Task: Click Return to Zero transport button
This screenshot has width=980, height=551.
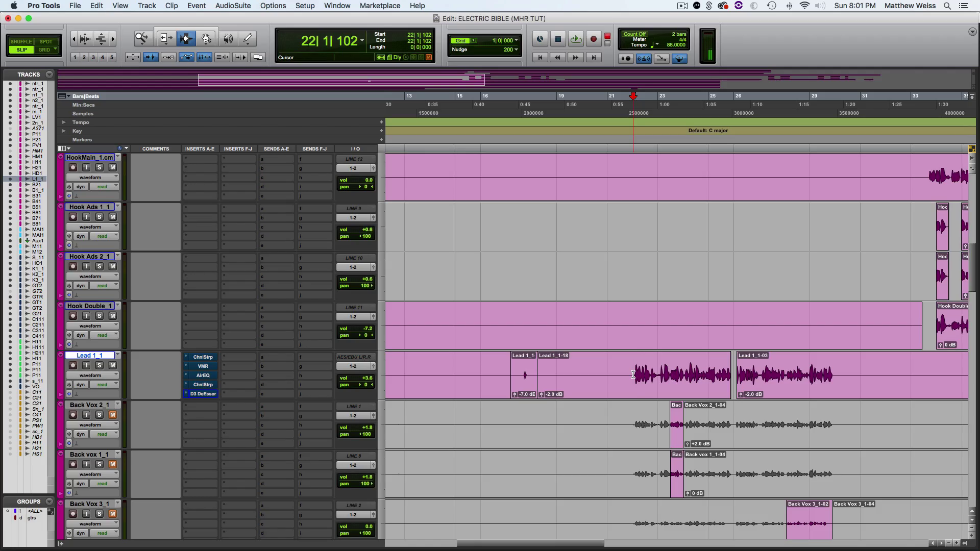Action: [x=540, y=58]
